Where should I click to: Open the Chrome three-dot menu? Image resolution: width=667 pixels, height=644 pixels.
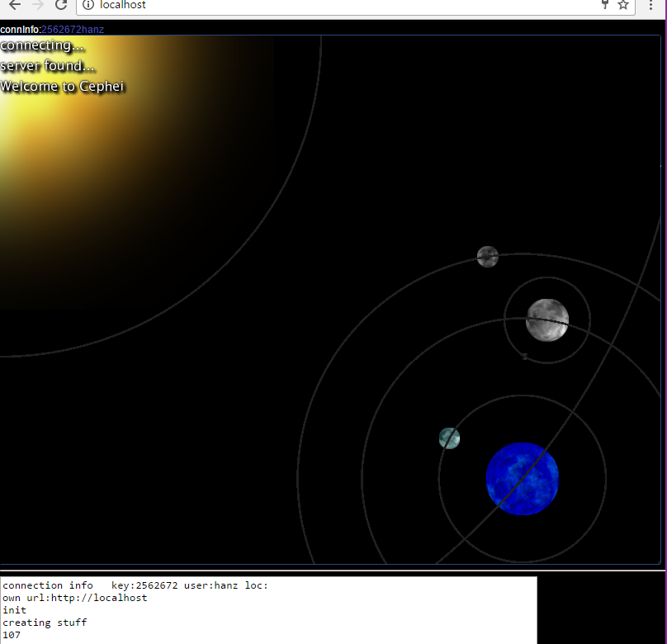(x=652, y=5)
